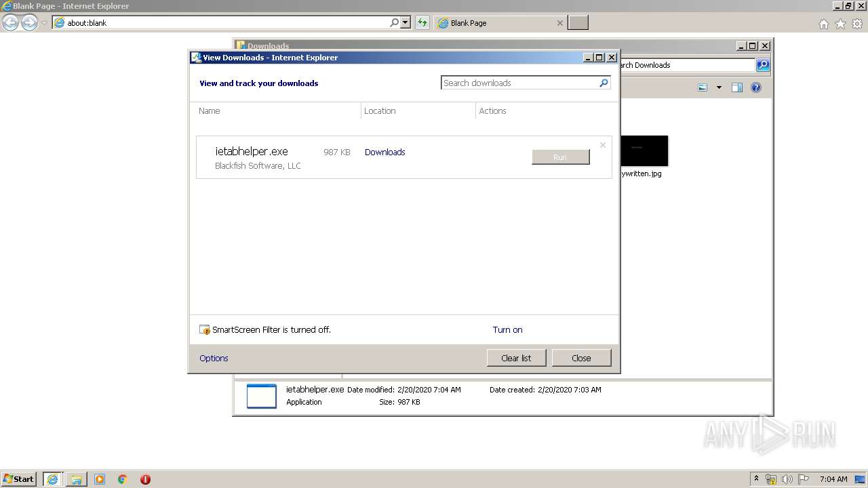Expand the view options dropdown arrow
The width and height of the screenshot is (868, 488).
[719, 87]
